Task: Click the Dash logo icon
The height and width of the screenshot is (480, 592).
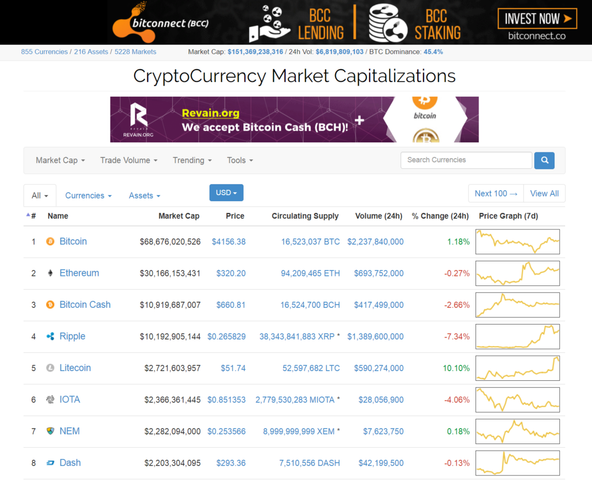Action: point(50,463)
